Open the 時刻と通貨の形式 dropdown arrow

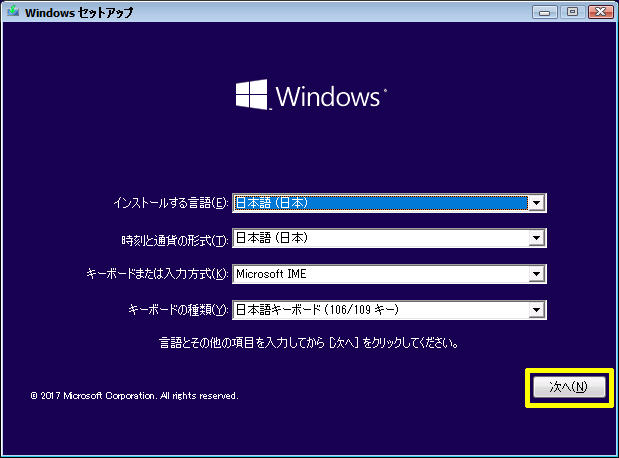click(x=536, y=238)
